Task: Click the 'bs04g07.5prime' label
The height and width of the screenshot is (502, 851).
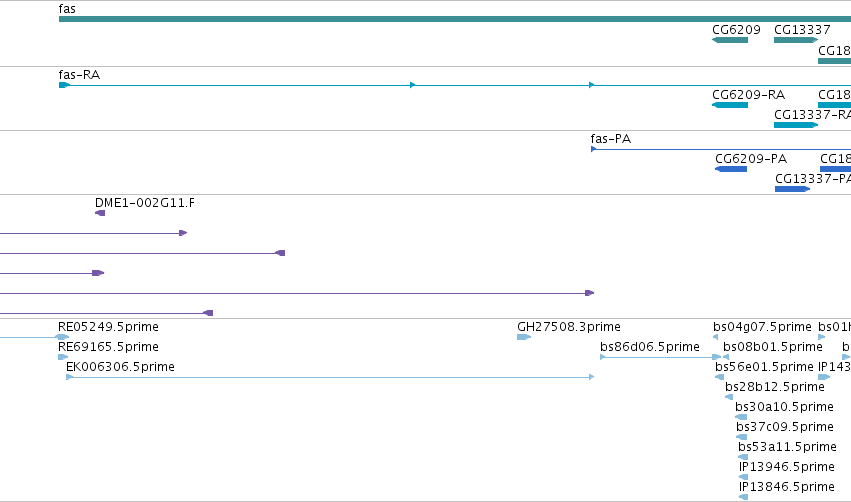Action: click(x=763, y=327)
